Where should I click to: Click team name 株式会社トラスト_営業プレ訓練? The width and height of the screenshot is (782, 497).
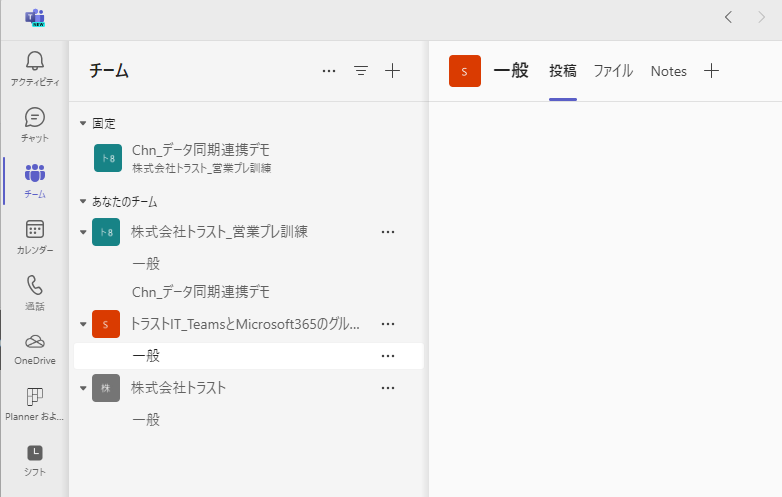(219, 232)
